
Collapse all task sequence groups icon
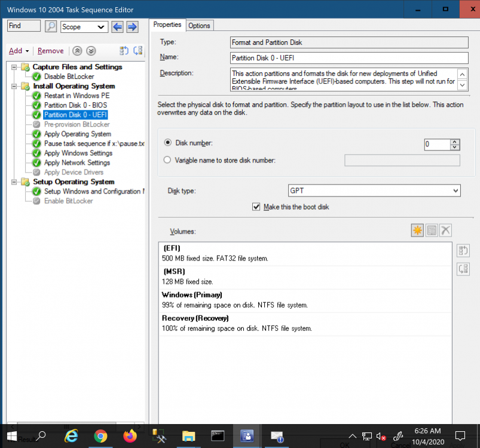click(78, 51)
